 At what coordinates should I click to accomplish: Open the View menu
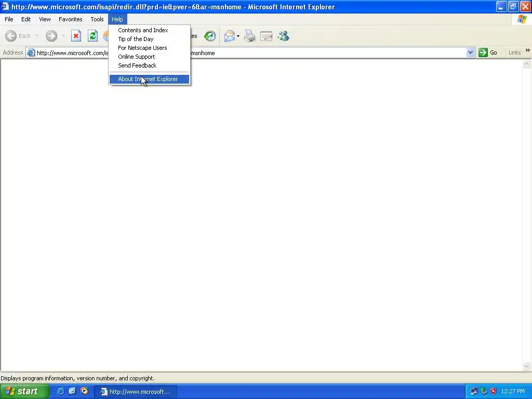tap(45, 19)
